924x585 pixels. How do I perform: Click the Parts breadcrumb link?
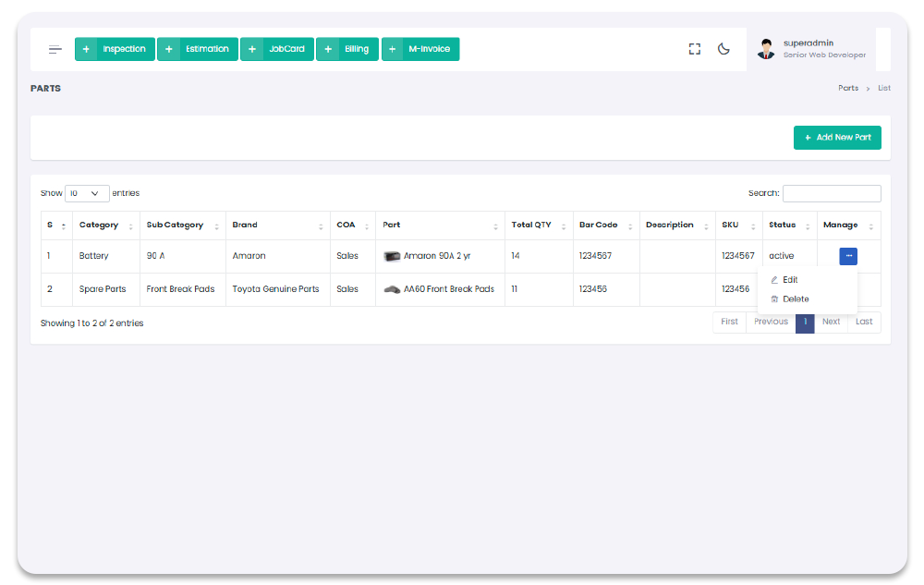click(x=848, y=89)
